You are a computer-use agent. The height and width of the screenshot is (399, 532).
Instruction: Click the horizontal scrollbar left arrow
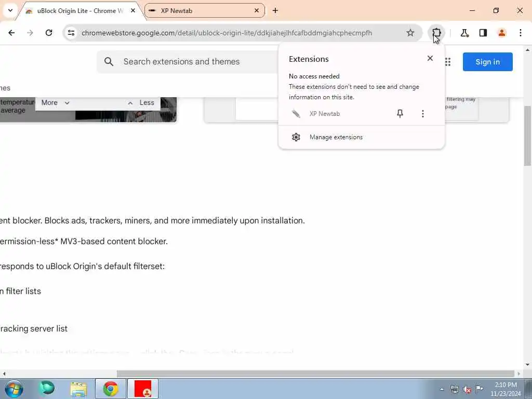click(x=4, y=374)
